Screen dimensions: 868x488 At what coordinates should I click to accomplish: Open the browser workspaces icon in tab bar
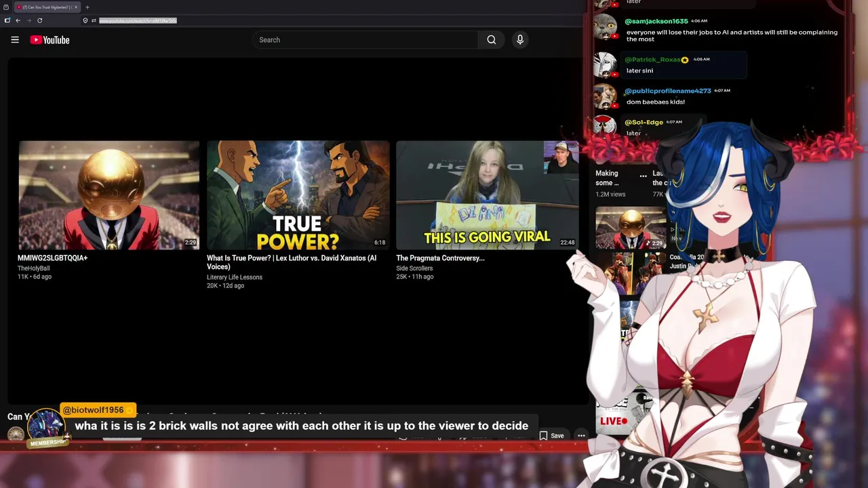pos(6,7)
